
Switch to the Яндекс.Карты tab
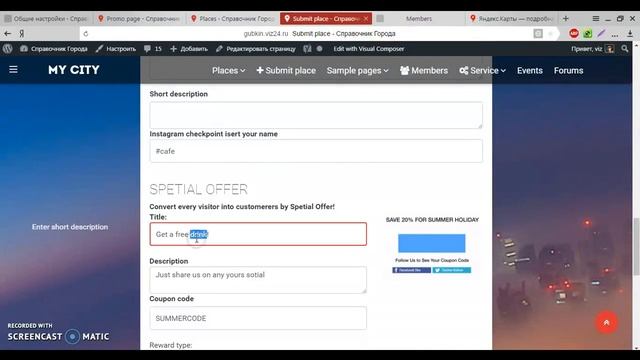(x=512, y=18)
